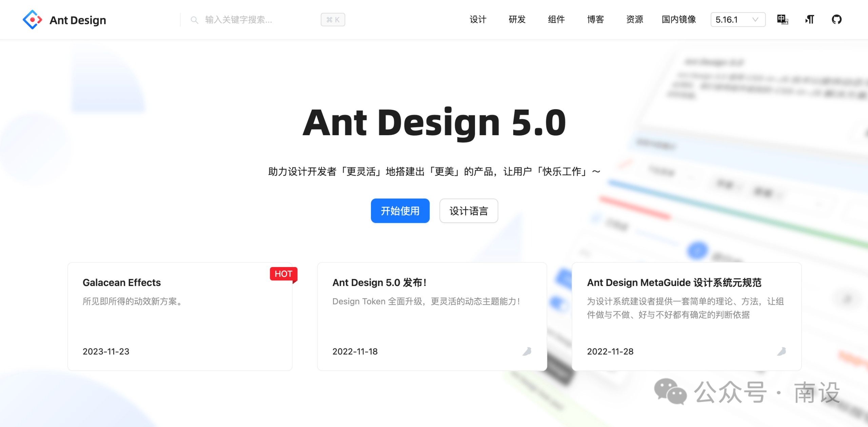The height and width of the screenshot is (427, 868).
Task: Open the Ant Design 5.0 发布 card title
Action: click(x=379, y=283)
